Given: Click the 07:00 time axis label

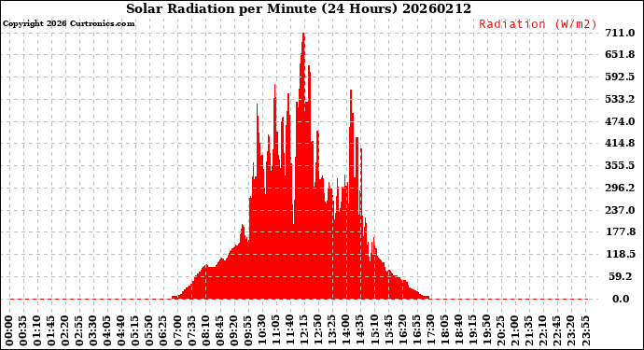Looking at the screenshot, I should (177, 331).
